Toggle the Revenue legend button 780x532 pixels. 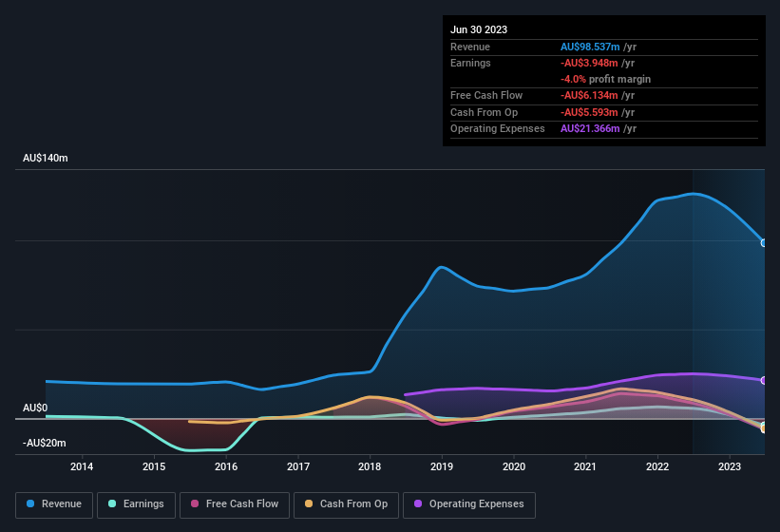(x=54, y=504)
